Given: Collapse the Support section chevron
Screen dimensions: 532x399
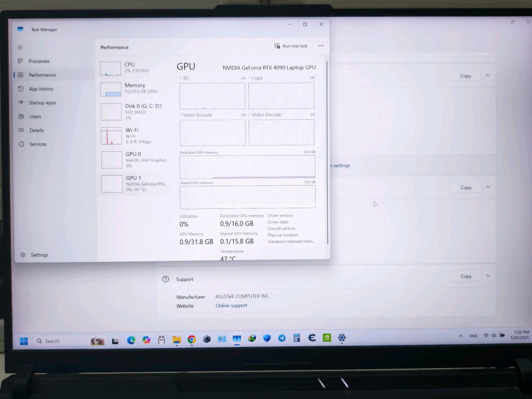Looking at the screenshot, I should coord(488,276).
